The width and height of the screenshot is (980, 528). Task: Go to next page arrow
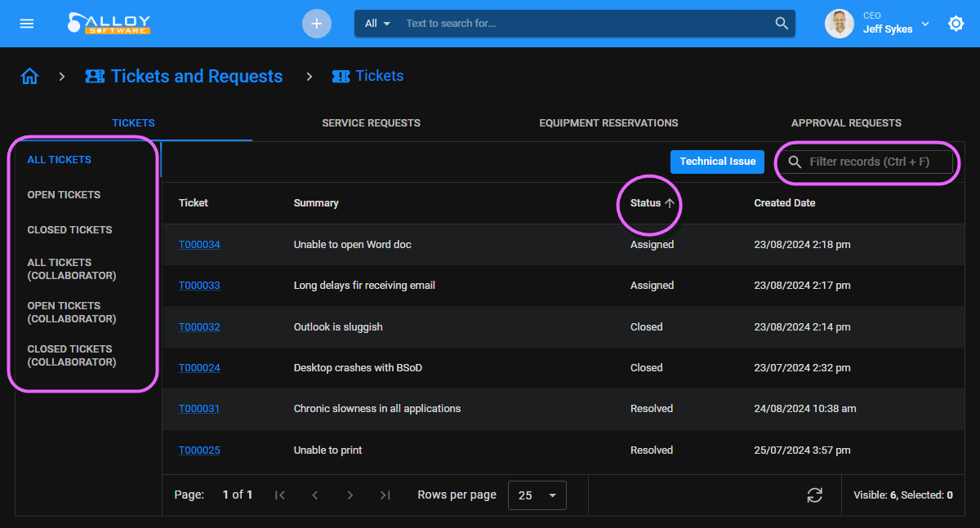click(350, 495)
